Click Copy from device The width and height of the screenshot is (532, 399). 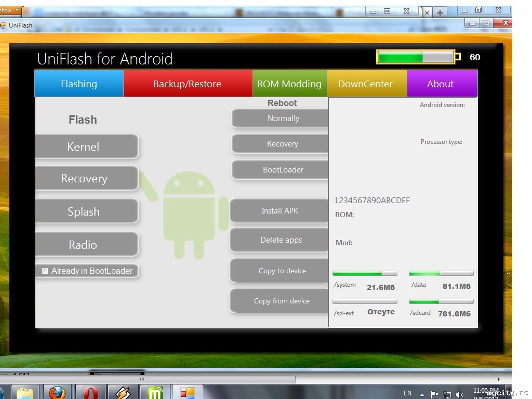point(279,301)
